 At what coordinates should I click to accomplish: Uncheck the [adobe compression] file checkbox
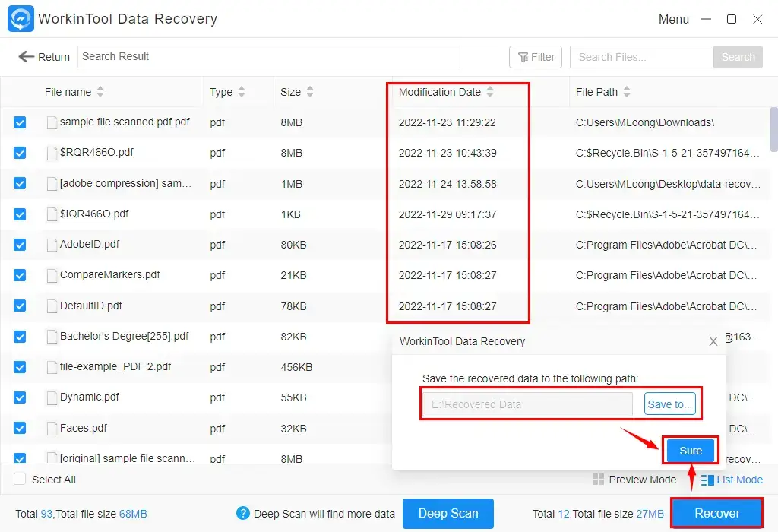[20, 184]
